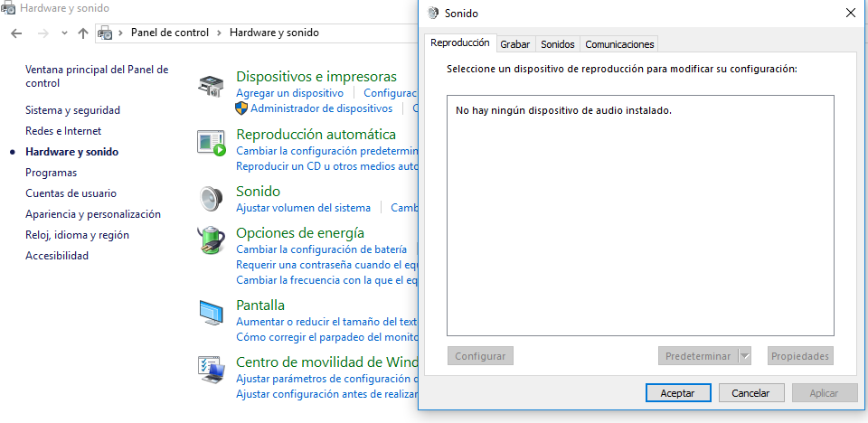
Task: Click Aumentar o reducir el tamaño del texto
Action: pos(326,322)
